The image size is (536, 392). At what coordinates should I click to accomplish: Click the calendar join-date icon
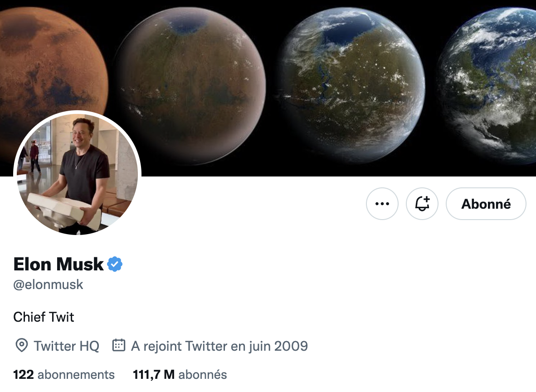coord(119,345)
